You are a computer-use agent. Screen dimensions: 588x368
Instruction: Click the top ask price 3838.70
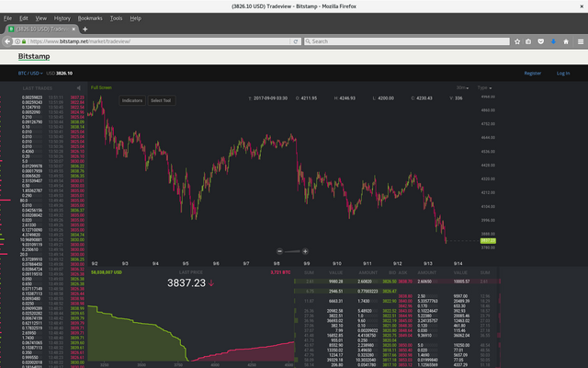click(405, 282)
